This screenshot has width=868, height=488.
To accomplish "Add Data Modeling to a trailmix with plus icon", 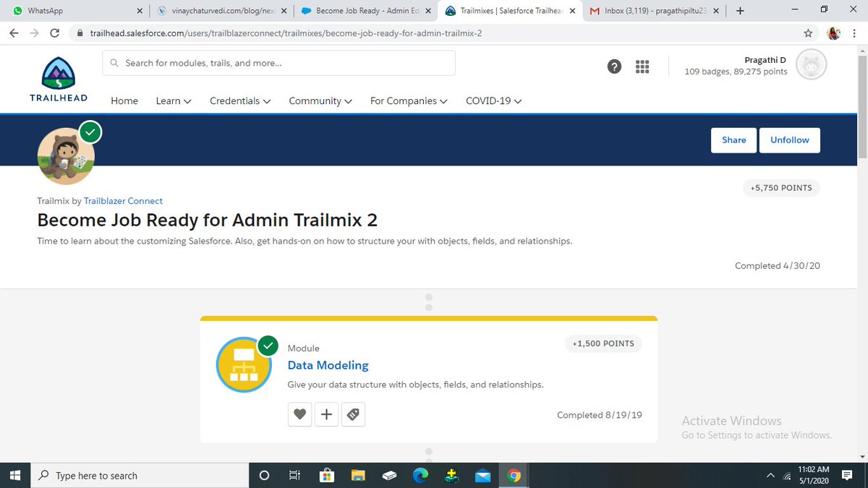I will [326, 414].
